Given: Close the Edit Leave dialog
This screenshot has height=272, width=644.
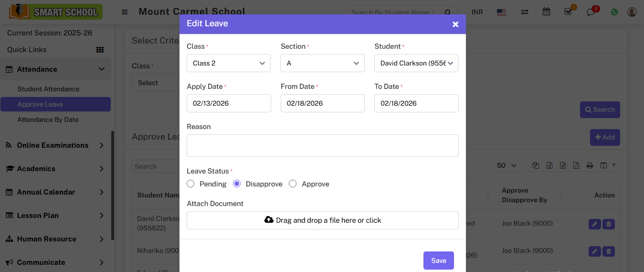Looking at the screenshot, I should (x=455, y=24).
